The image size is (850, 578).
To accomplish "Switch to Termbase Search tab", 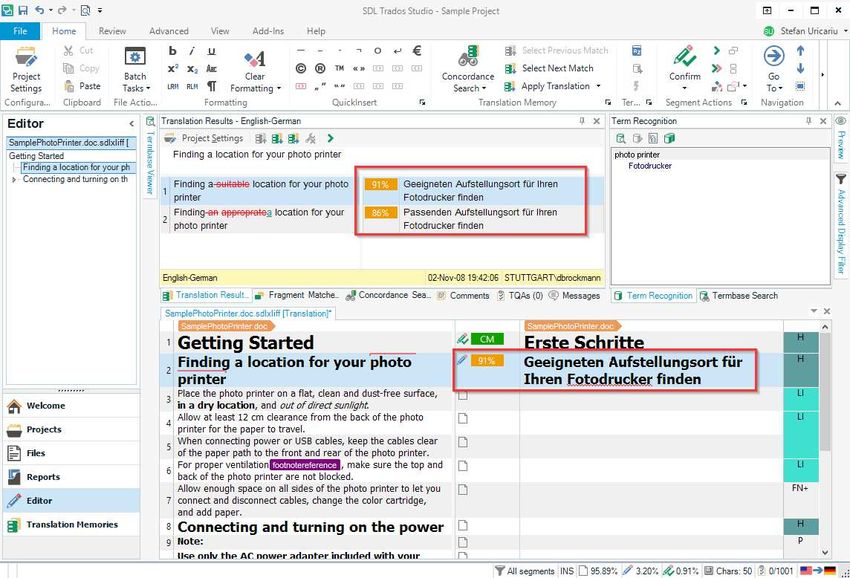I will click(x=739, y=296).
